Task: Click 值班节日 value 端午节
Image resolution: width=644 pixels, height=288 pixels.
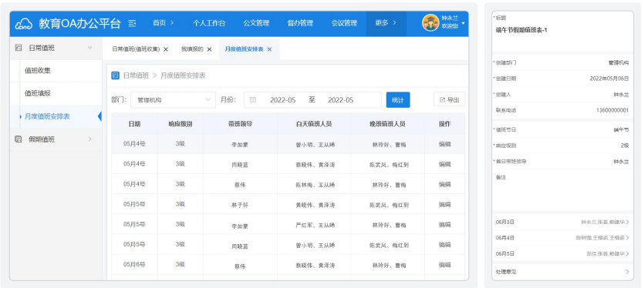Action: point(621,129)
